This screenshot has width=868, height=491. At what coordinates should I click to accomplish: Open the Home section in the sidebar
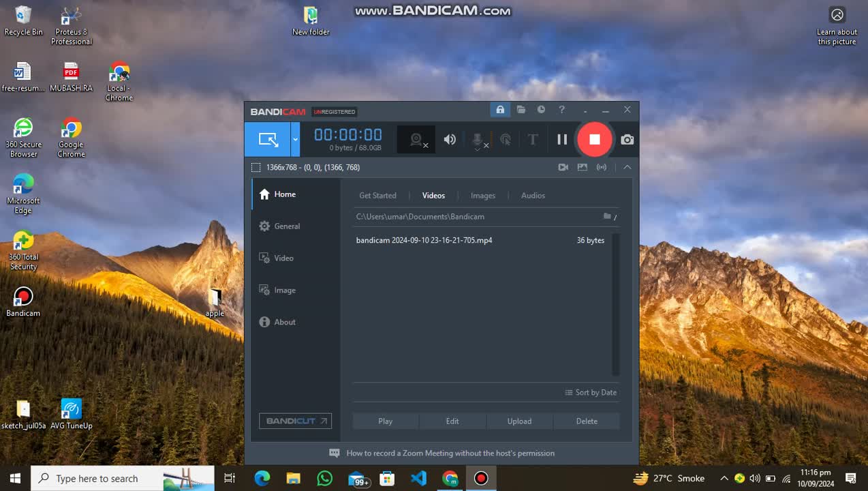[296, 194]
